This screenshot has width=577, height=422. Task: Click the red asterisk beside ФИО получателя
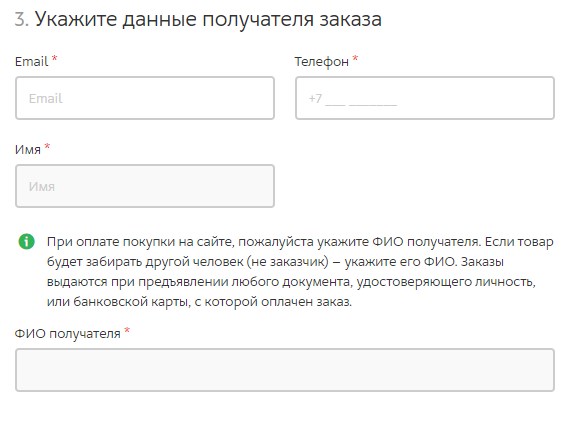click(x=127, y=330)
